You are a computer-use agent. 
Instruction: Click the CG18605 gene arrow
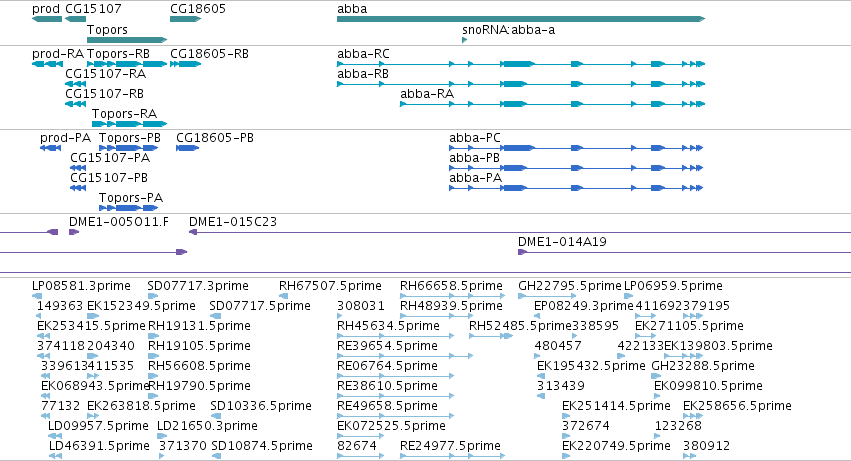click(186, 19)
